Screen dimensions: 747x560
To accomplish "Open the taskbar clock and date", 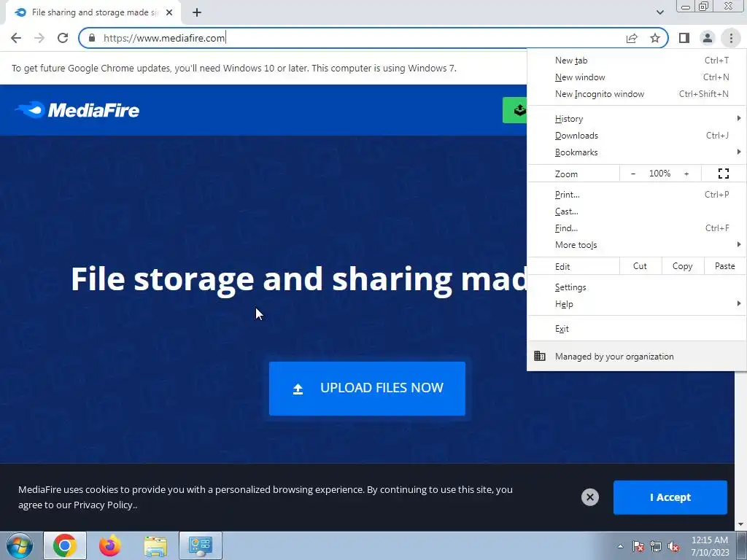I will (x=710, y=546).
